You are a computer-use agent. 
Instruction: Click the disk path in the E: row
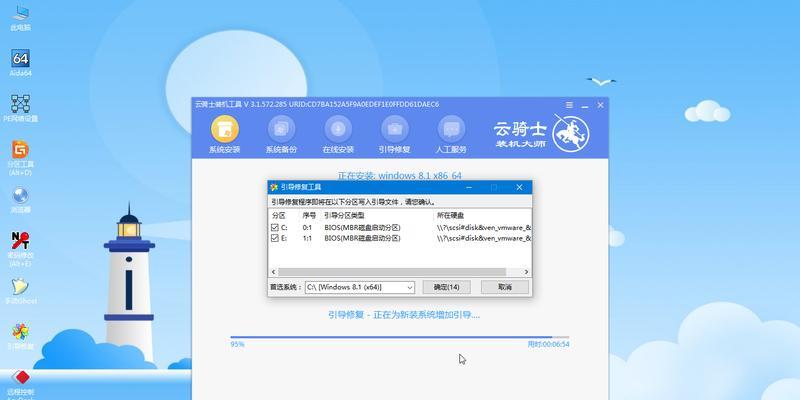[484, 238]
